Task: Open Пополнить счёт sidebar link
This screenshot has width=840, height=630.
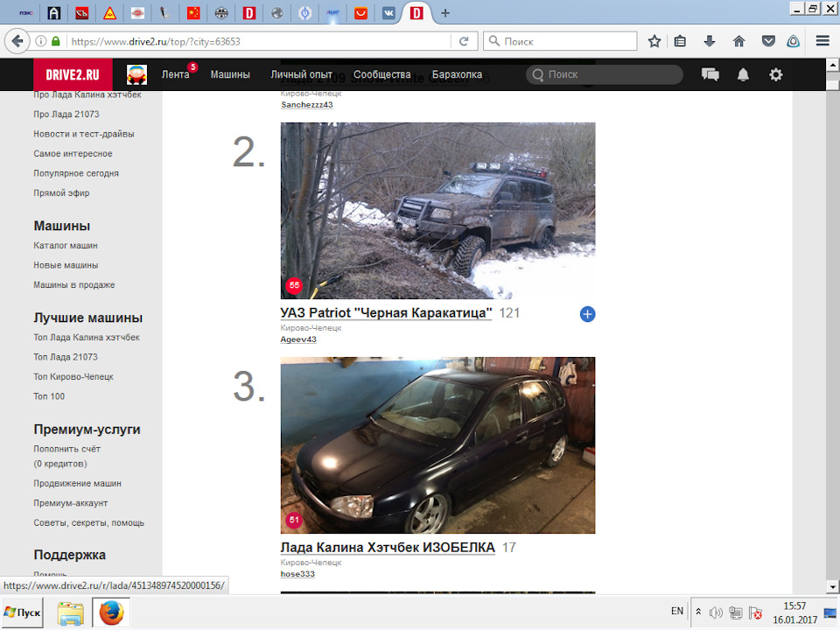Action: 67,449
